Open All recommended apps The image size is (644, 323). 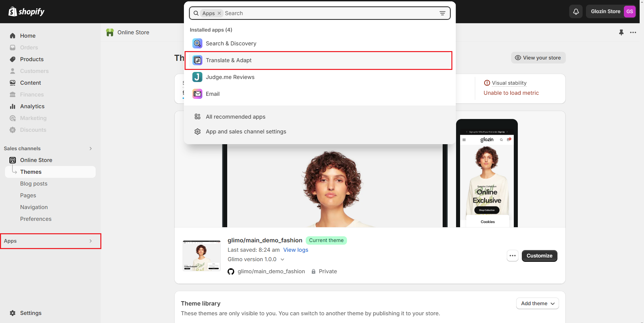point(235,117)
